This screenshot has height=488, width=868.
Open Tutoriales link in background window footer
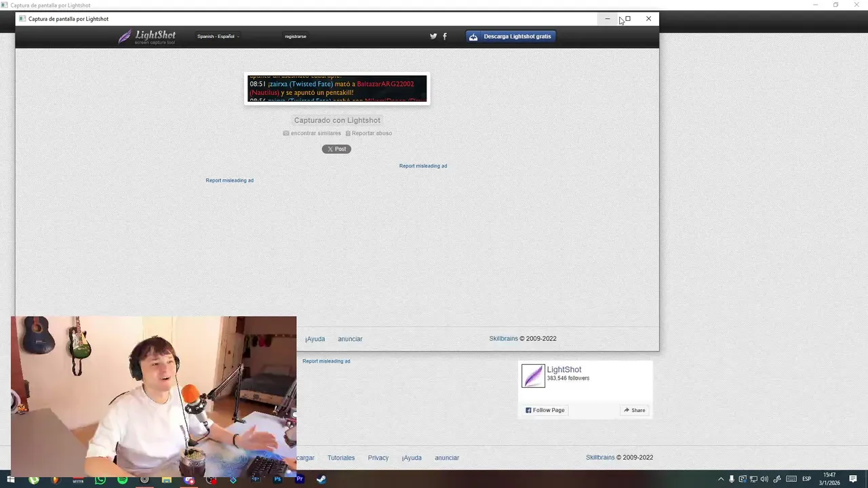click(341, 458)
